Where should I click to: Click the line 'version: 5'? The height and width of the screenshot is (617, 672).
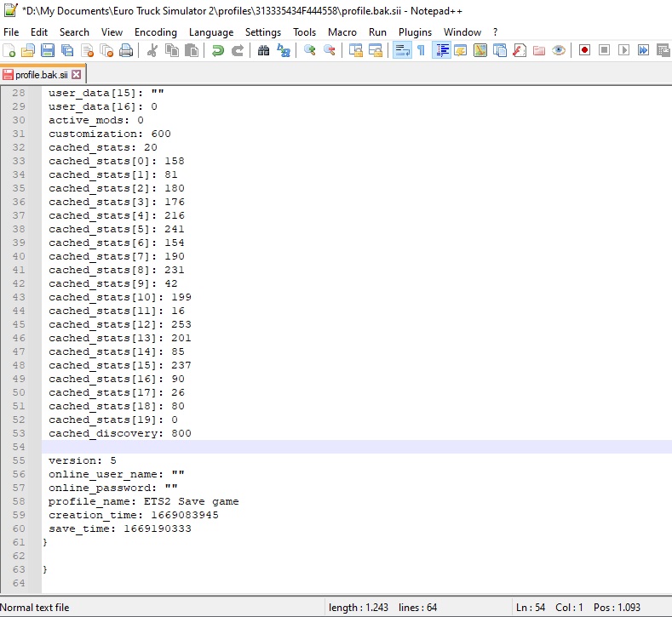click(x=83, y=460)
